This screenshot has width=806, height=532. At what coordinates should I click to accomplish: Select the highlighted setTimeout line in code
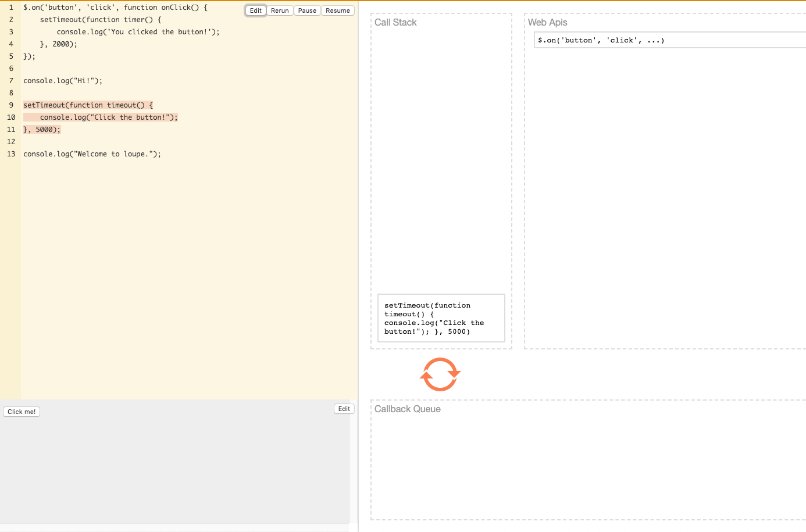click(x=87, y=105)
